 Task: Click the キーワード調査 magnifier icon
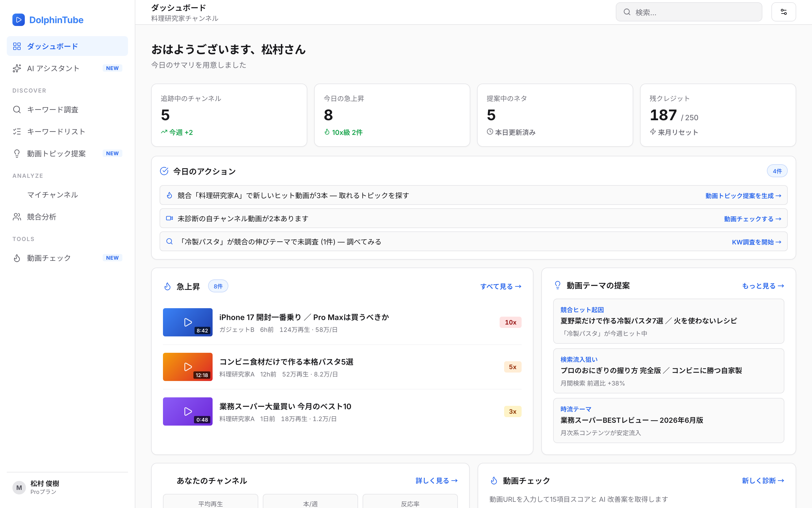point(17,110)
